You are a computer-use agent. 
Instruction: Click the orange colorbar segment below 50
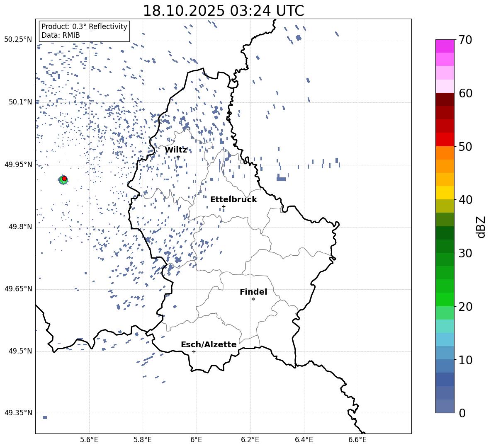coord(445,153)
